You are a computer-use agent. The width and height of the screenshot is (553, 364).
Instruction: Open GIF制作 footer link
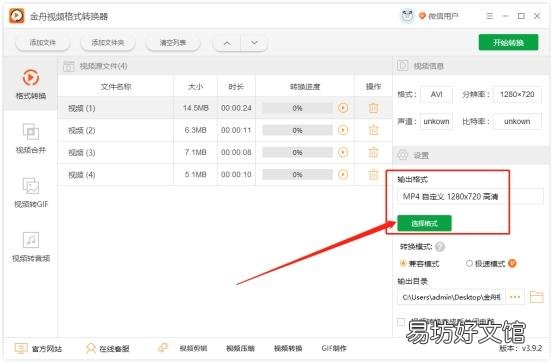pos(334,348)
